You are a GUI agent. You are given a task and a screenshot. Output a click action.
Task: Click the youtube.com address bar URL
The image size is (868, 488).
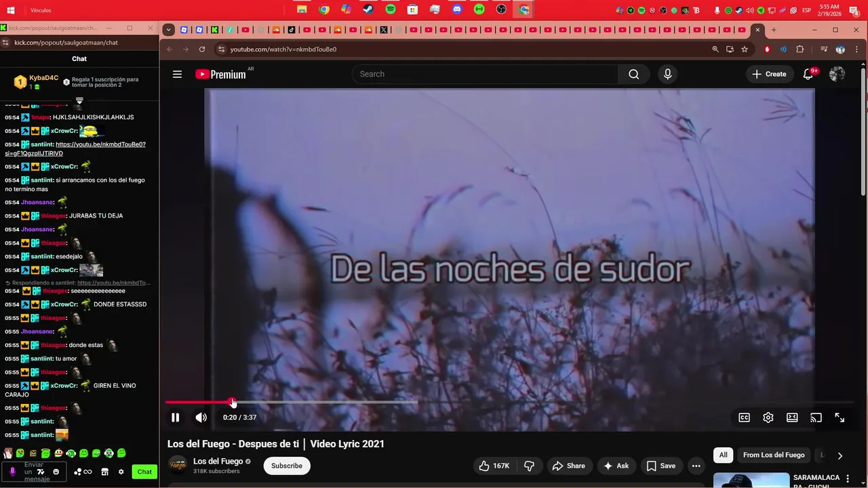point(283,49)
